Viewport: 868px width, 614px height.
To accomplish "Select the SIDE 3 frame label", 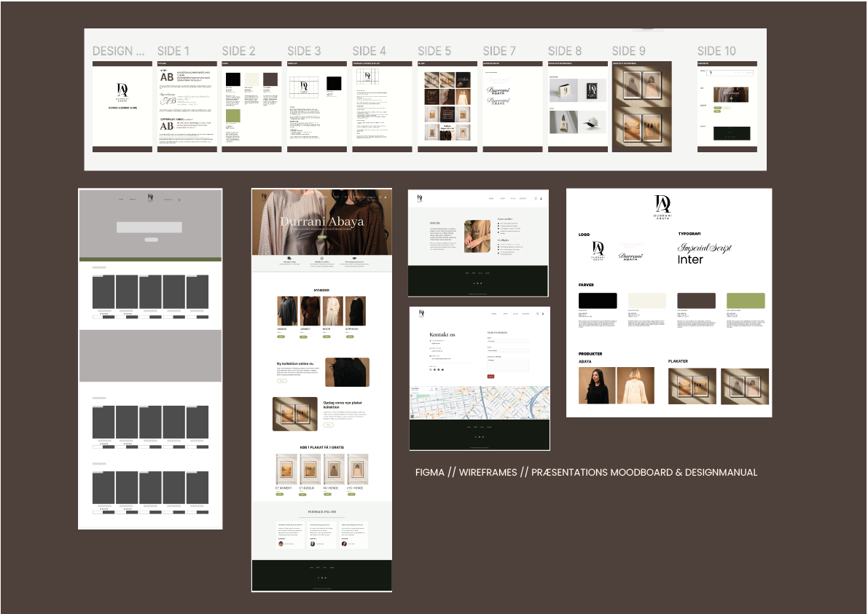I will coord(304,51).
